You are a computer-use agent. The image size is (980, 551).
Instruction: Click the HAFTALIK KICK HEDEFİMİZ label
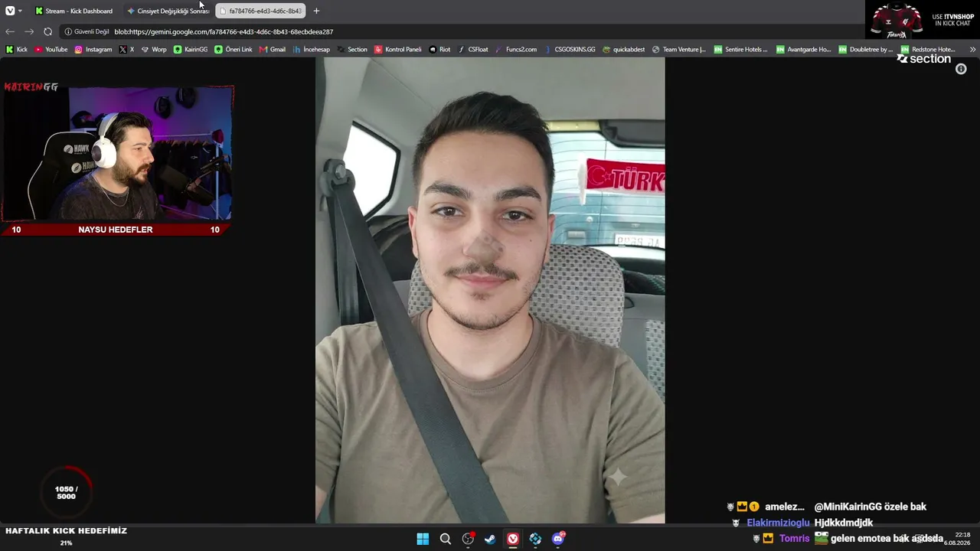click(x=67, y=530)
